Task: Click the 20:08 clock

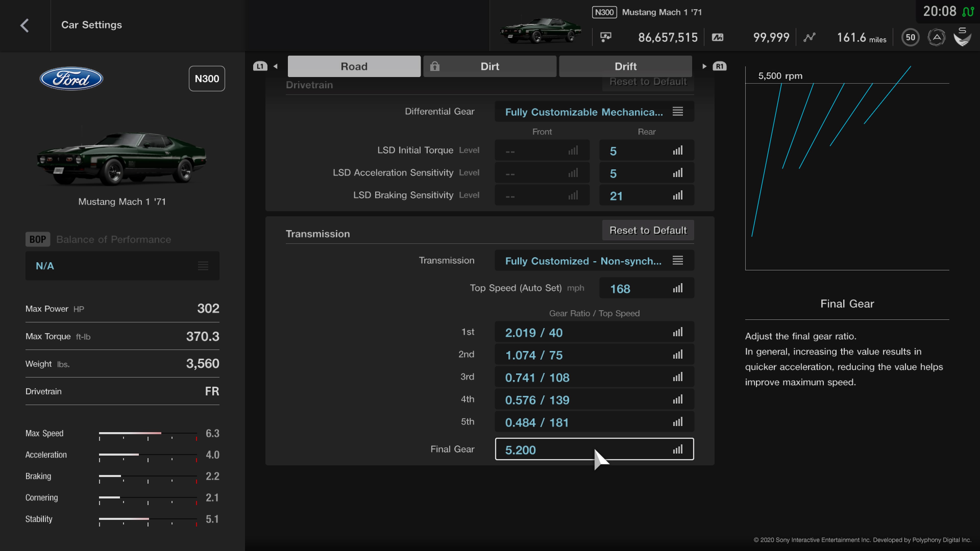Action: pos(940,11)
